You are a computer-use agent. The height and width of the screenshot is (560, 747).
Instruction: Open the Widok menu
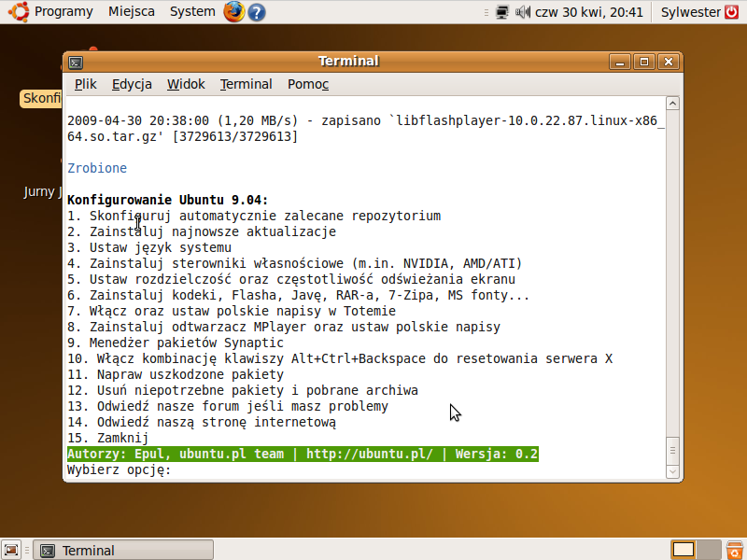pos(186,84)
